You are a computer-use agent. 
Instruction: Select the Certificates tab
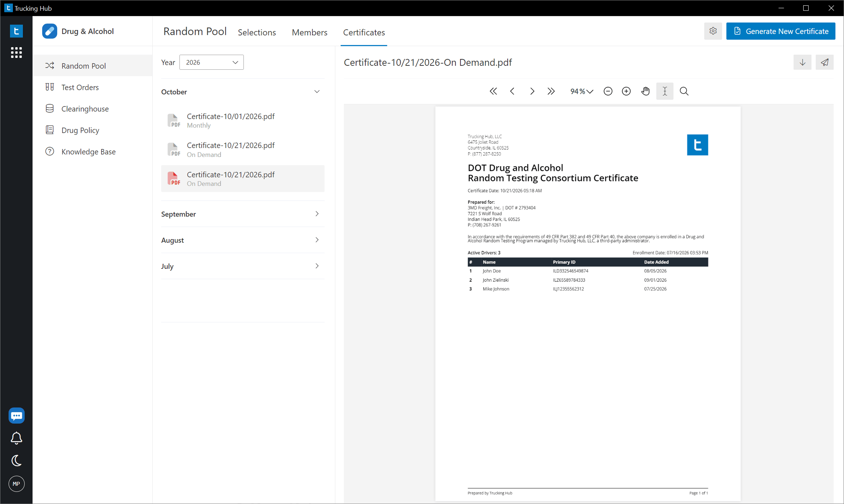(364, 32)
